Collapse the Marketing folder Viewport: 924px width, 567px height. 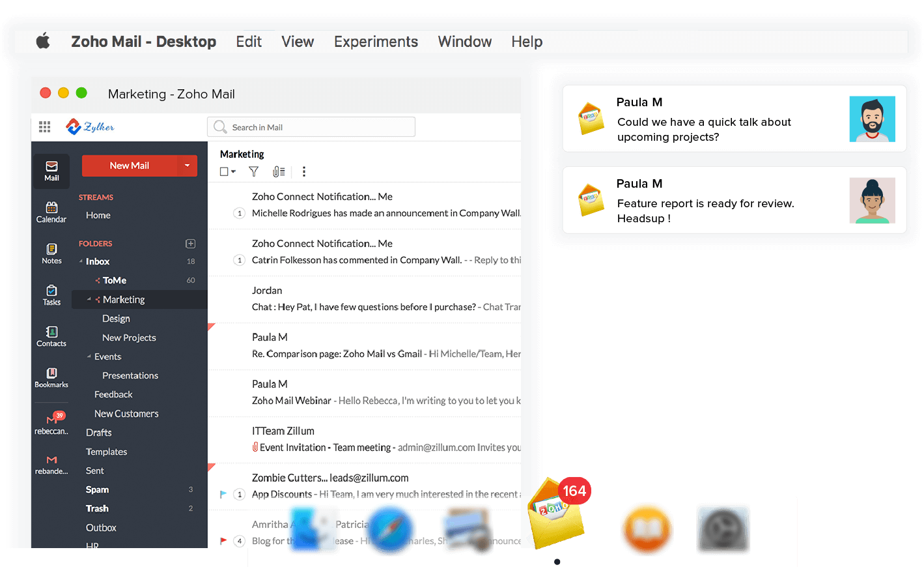point(89,299)
